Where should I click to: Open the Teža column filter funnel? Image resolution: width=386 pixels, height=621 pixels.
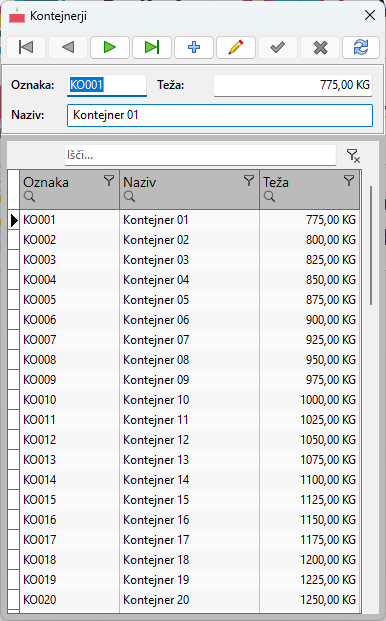(349, 181)
